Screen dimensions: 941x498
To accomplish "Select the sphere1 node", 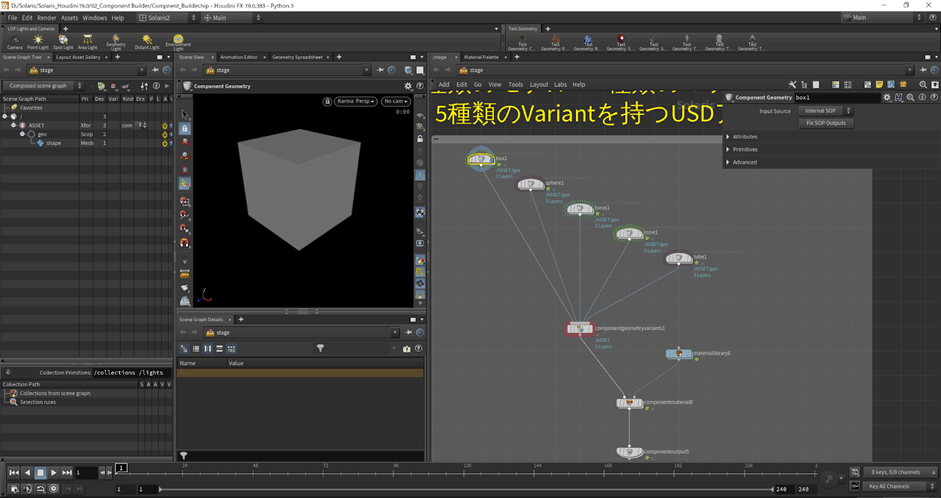I will click(531, 184).
